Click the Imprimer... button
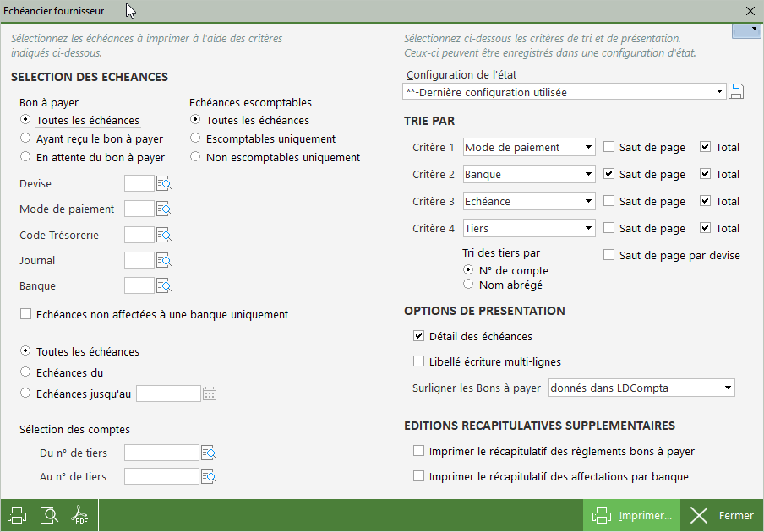 click(x=631, y=515)
